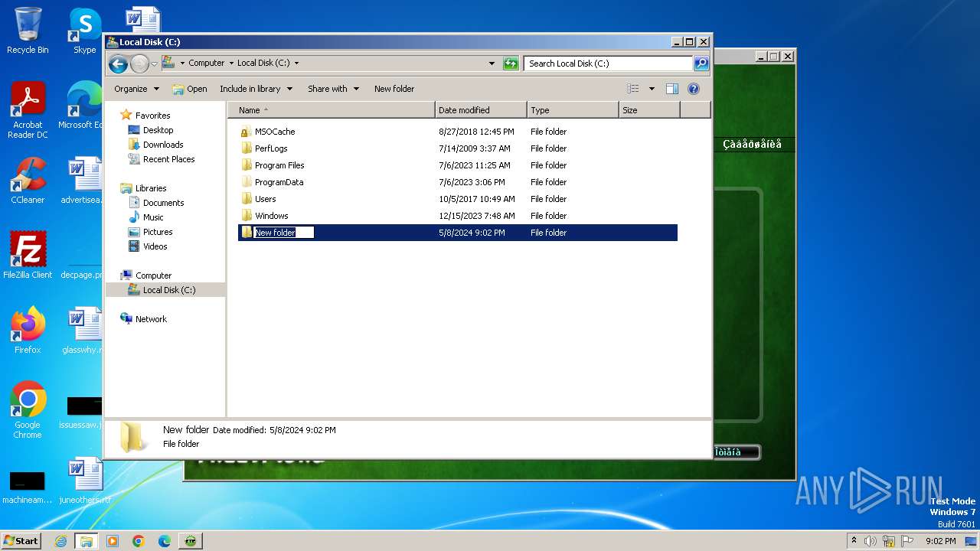Toggle the preview pane button
This screenshot has height=551, width=980.
click(671, 89)
